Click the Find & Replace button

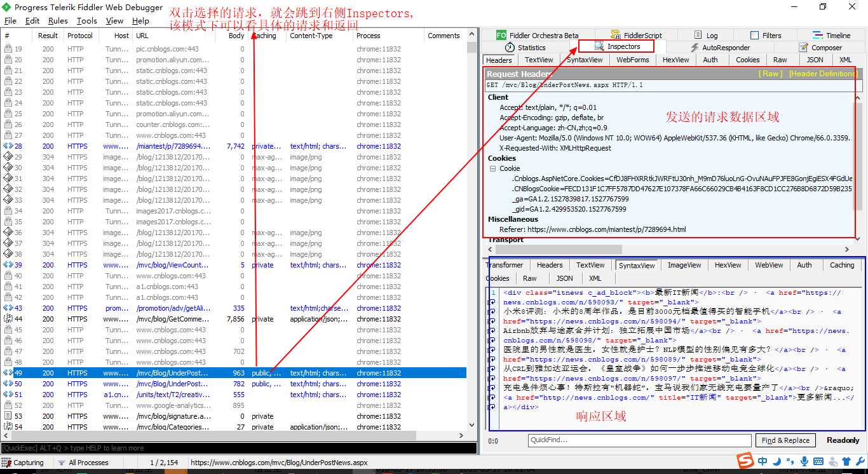[785, 440]
